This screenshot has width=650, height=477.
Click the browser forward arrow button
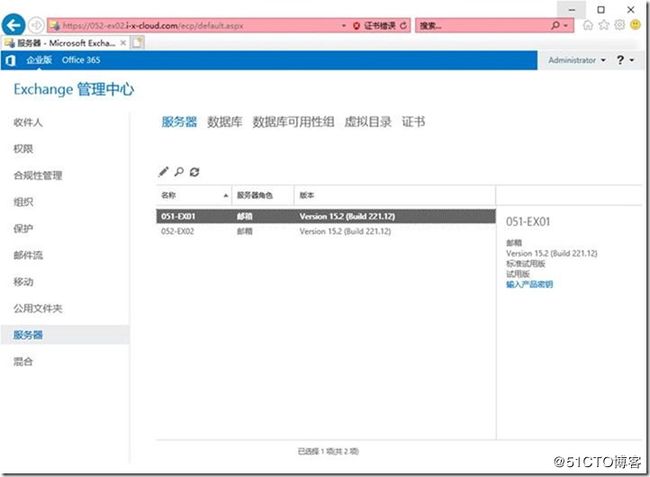point(36,25)
